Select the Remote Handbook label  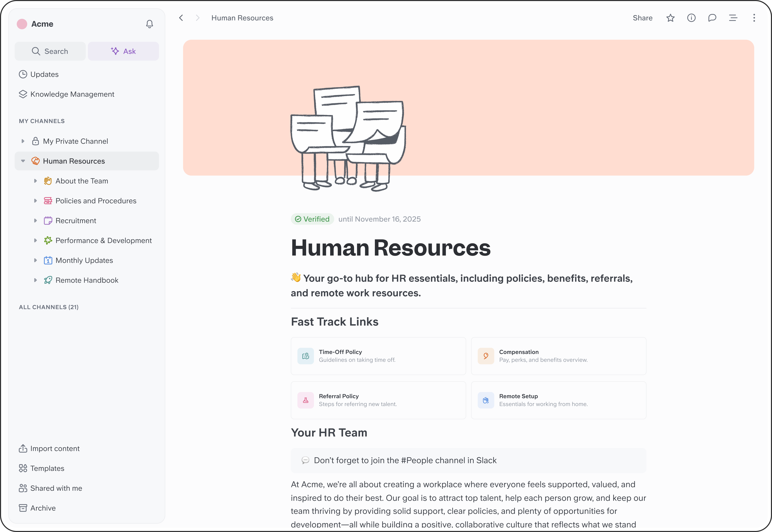point(87,280)
